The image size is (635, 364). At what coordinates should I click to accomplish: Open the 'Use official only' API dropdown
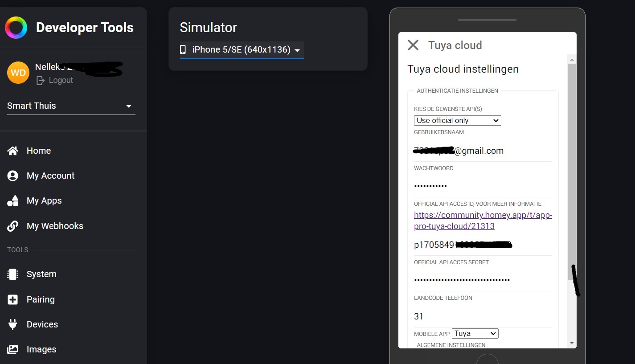457,120
